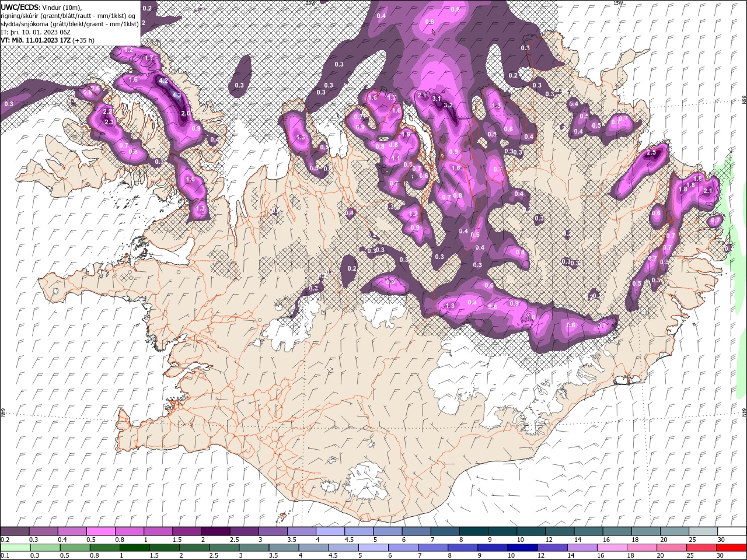
Task: Click the '2.6' value in the Westfjords band
Action: pyautogui.click(x=186, y=114)
